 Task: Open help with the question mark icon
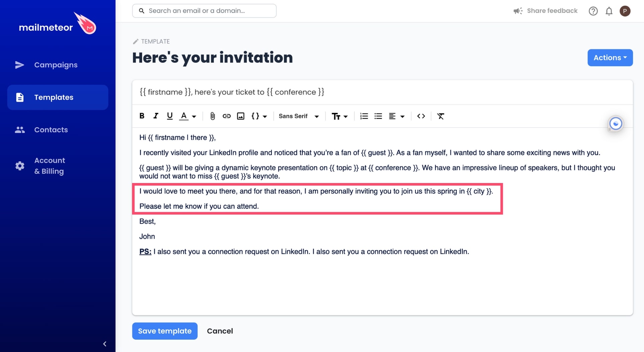593,11
